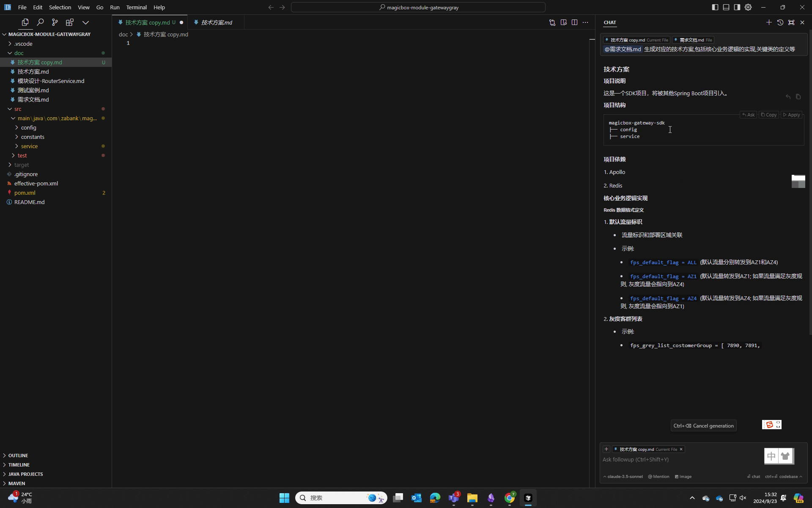Click the Mention button in the chat input
Screen dimensions: 812x508
(658, 477)
